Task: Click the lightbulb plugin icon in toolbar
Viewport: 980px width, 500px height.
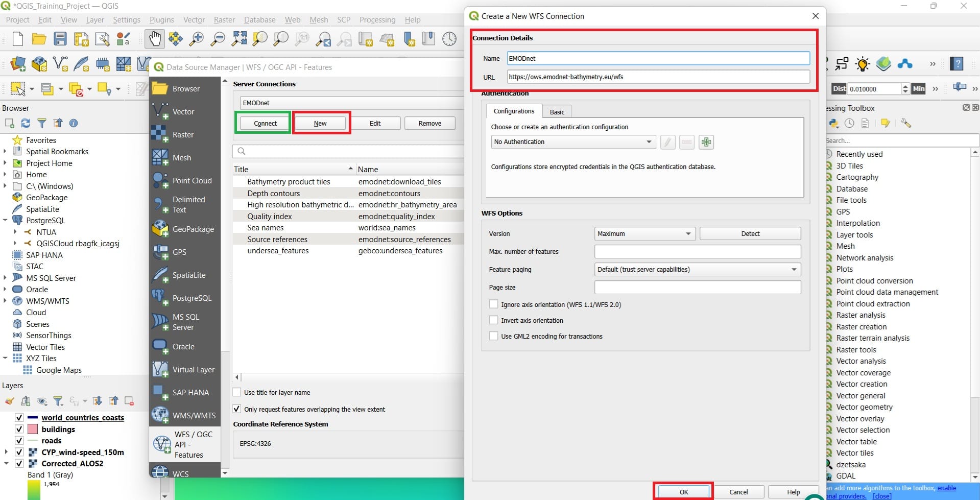Action: [863, 64]
